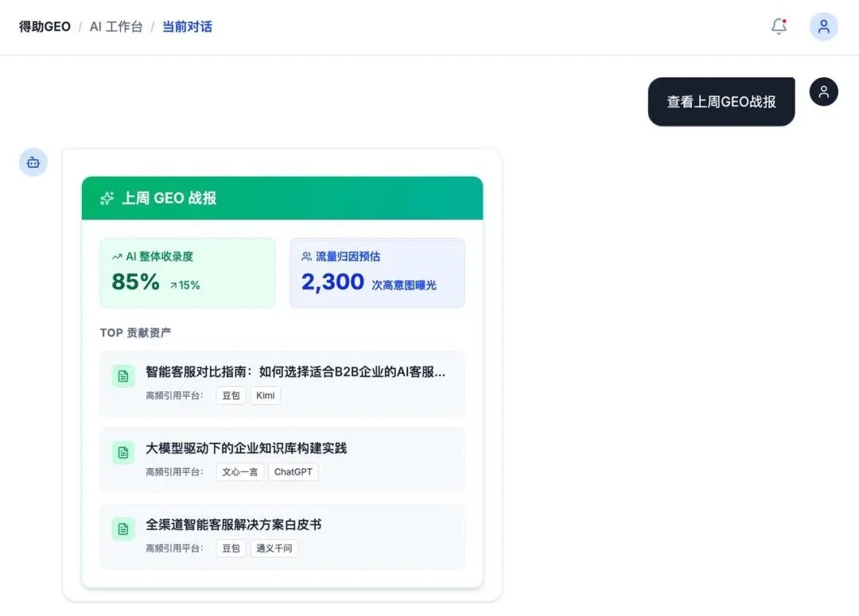Viewport: 859px width, 616px height.
Task: Click the 85% AI 整体收录度 card
Action: [x=187, y=273]
